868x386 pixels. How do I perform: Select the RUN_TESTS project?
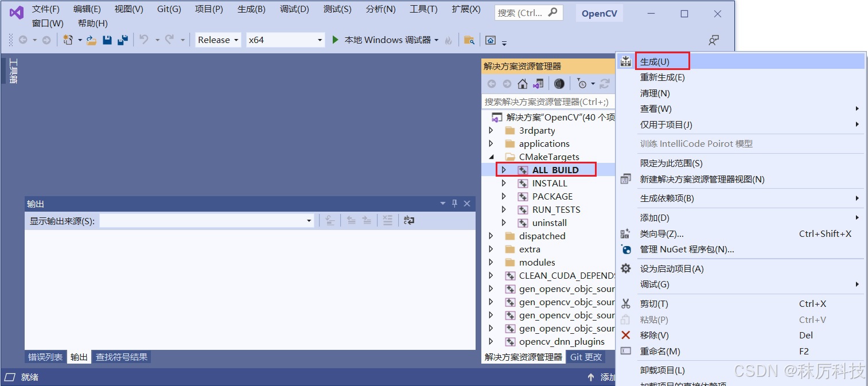point(556,209)
